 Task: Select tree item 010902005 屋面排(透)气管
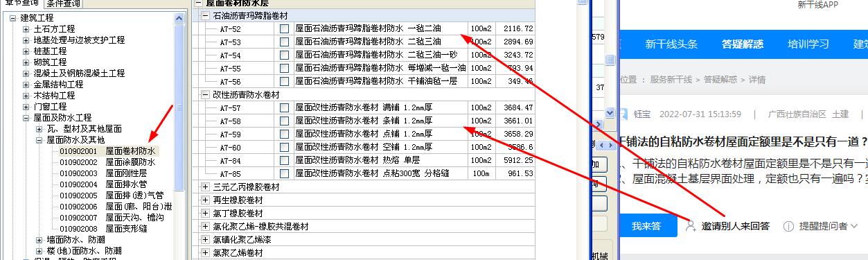point(112,195)
